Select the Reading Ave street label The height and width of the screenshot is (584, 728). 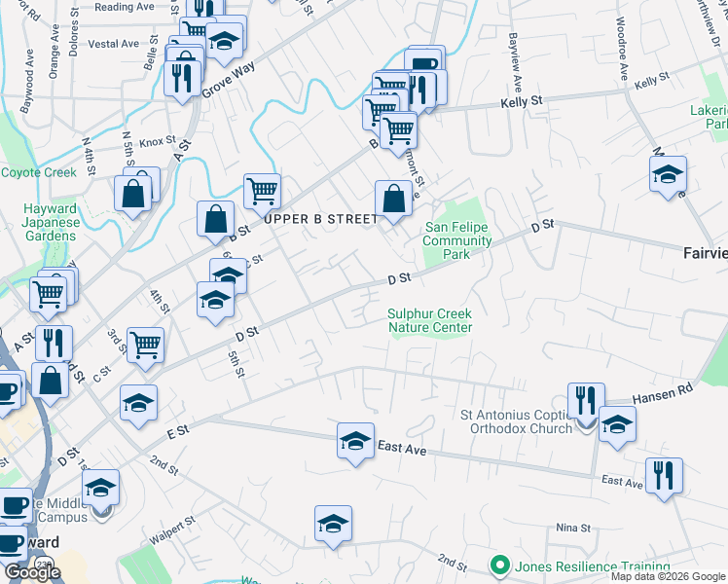coord(125,7)
